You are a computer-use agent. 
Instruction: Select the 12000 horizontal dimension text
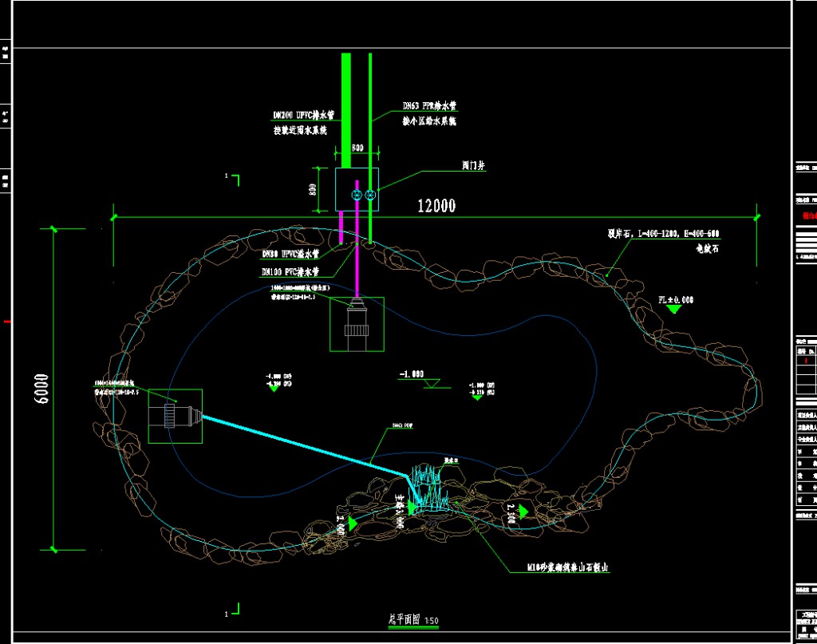pos(436,206)
